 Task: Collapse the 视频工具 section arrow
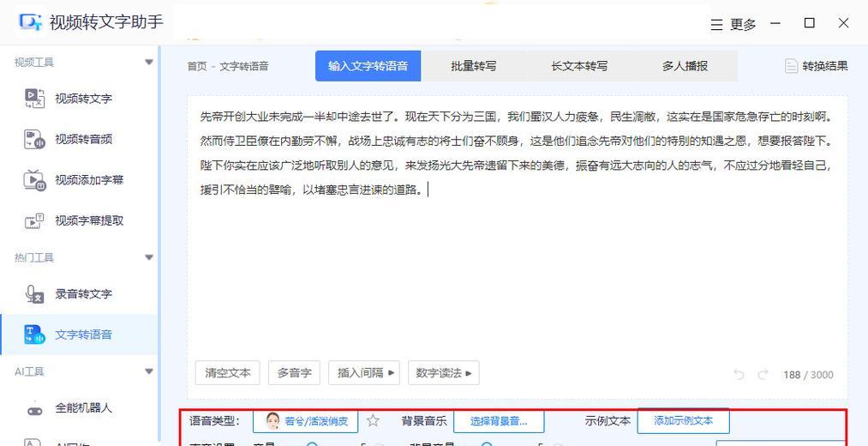pos(148,62)
